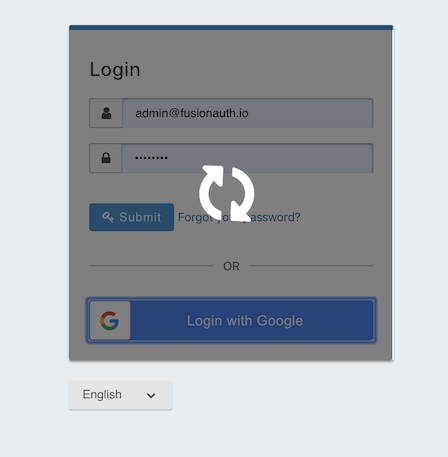This screenshot has height=457, width=448.
Task: Click the blue bar atop the login panel
Action: (x=231, y=28)
